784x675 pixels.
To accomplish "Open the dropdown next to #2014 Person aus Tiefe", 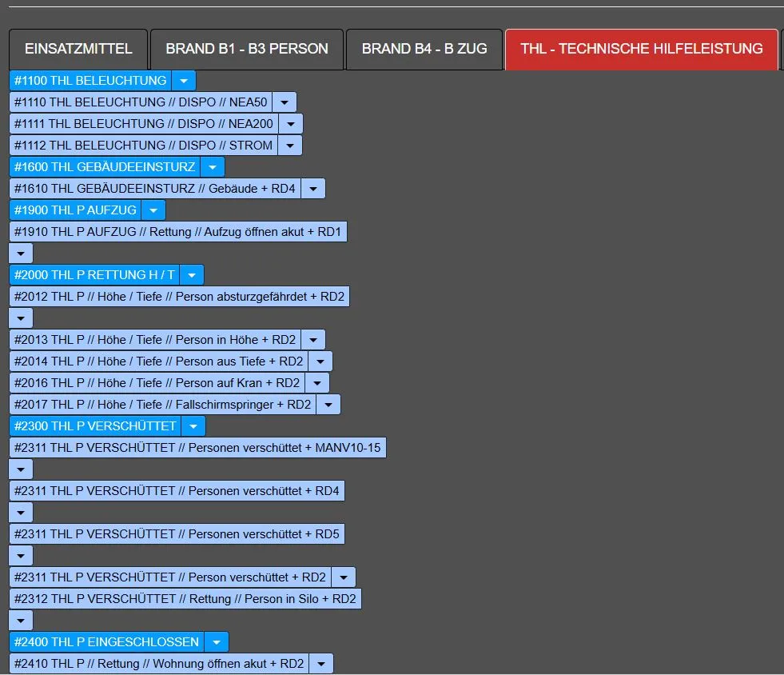I will point(320,361).
